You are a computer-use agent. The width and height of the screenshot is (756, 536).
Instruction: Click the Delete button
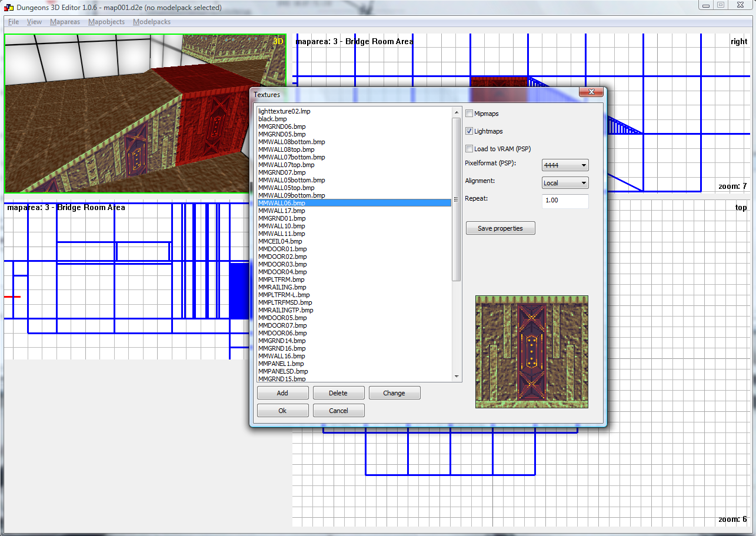[338, 393]
